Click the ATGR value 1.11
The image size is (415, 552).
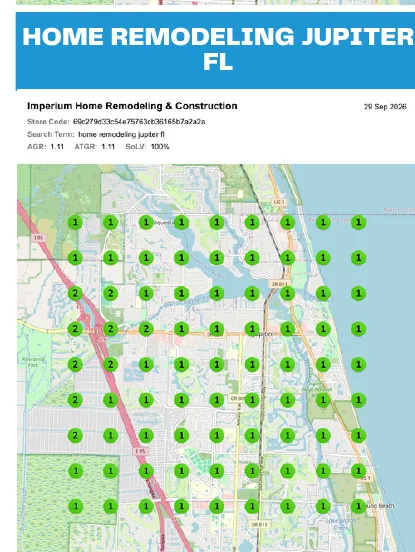click(108, 146)
